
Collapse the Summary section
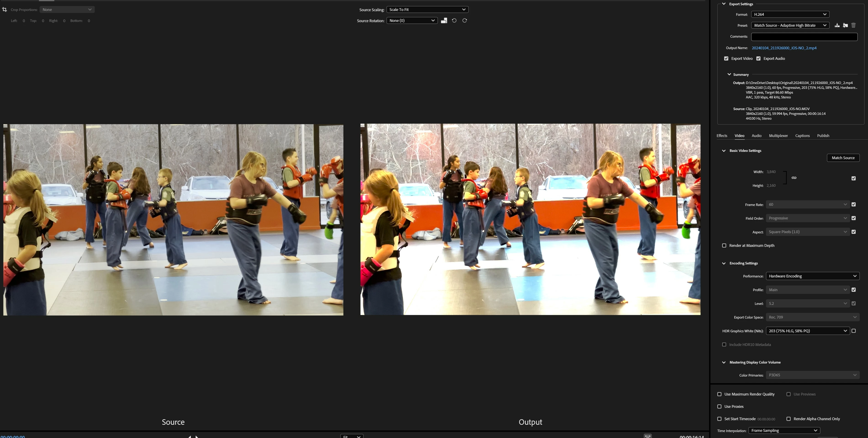click(x=729, y=74)
